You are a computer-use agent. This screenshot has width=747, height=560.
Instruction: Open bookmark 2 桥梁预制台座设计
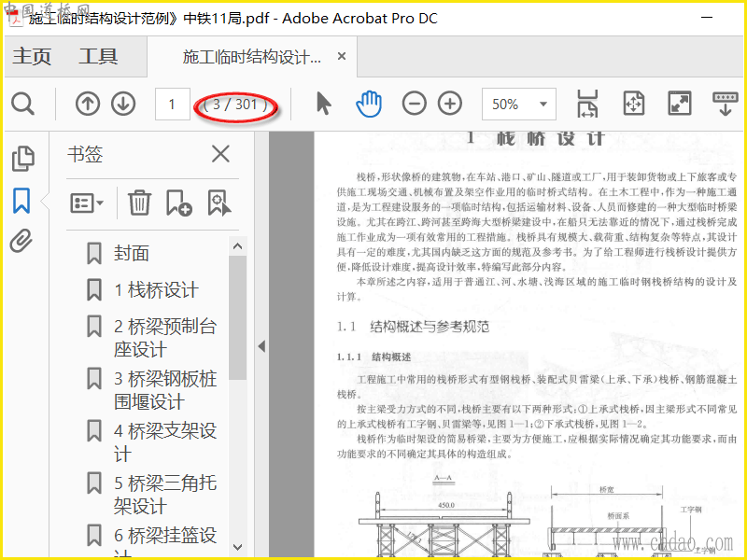(x=165, y=338)
